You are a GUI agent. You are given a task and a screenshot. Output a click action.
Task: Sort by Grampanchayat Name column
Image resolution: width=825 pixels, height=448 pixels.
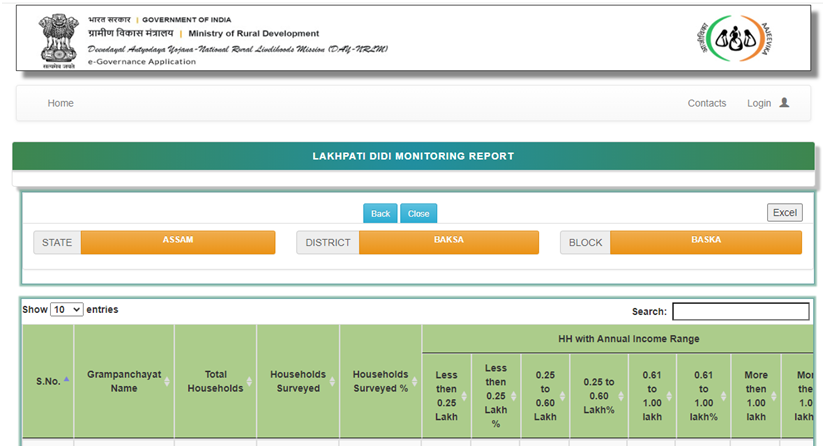167,381
